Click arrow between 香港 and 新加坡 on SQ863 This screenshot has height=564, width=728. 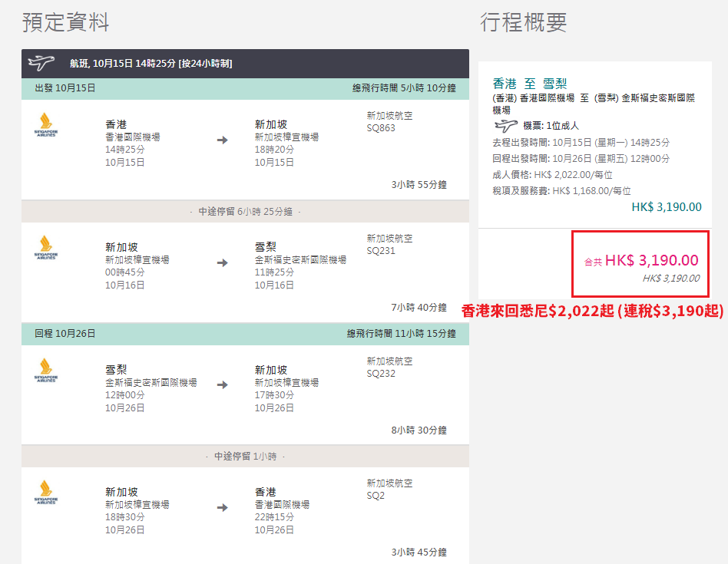click(x=223, y=140)
